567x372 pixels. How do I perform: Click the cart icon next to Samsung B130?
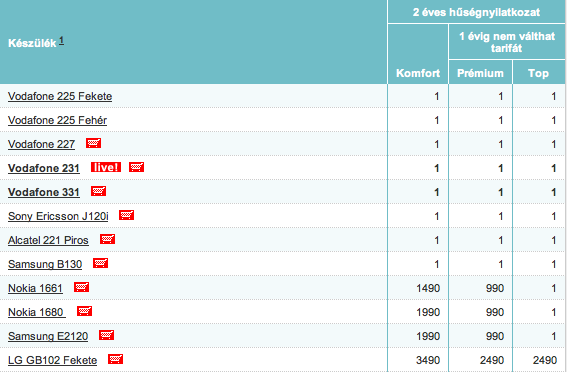coord(101,263)
